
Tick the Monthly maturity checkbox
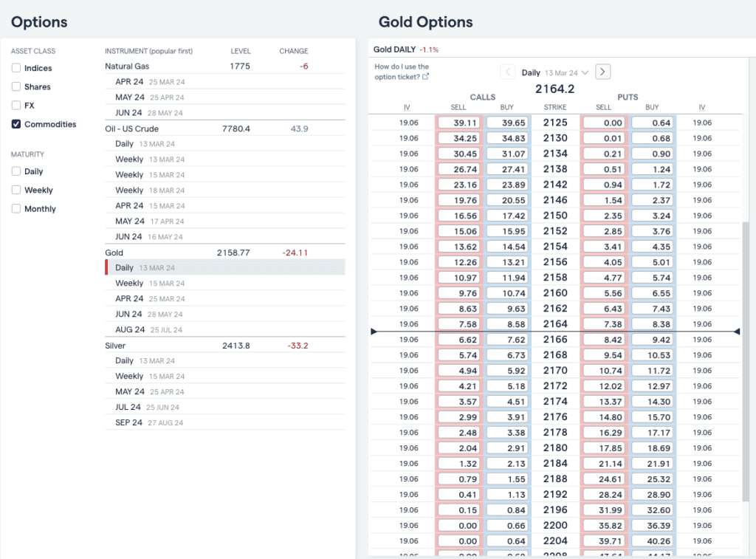point(16,209)
